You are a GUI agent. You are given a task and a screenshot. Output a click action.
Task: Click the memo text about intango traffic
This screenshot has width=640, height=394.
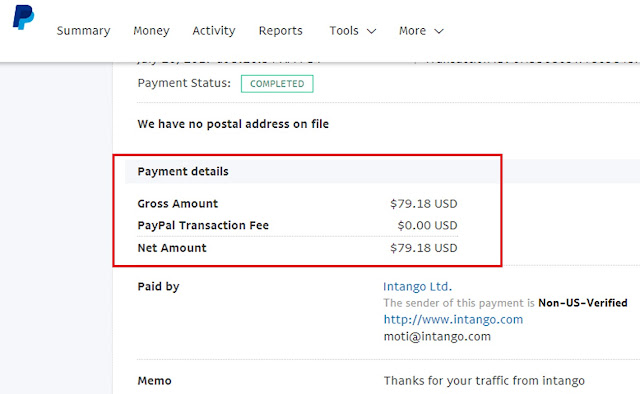pos(484,381)
